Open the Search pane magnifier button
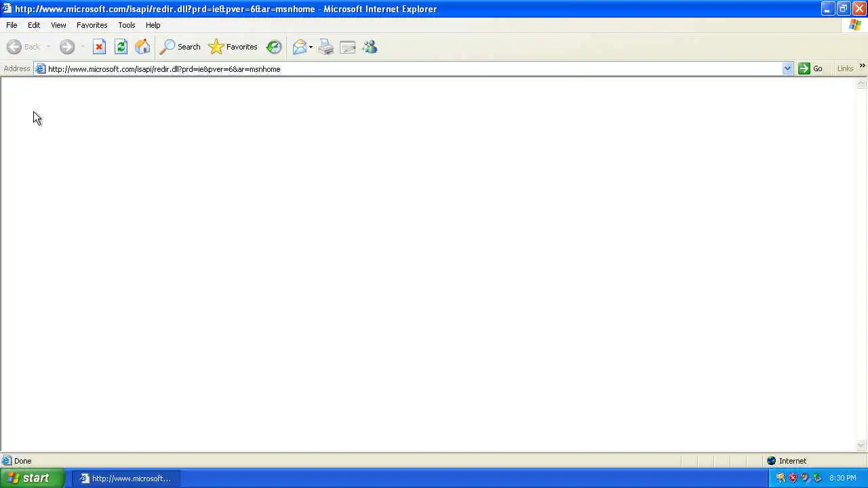This screenshot has height=488, width=868. pyautogui.click(x=180, y=47)
